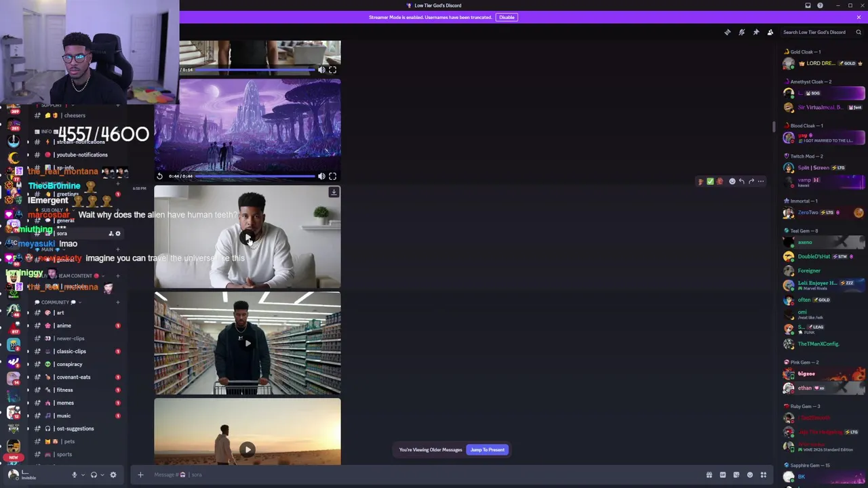
Task: Open the Discord inbox icon
Action: pos(808,5)
